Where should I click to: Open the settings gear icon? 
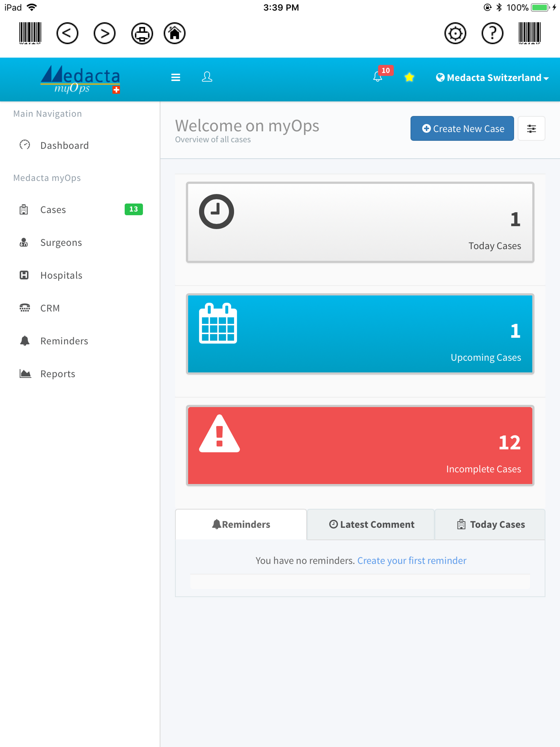click(x=455, y=33)
